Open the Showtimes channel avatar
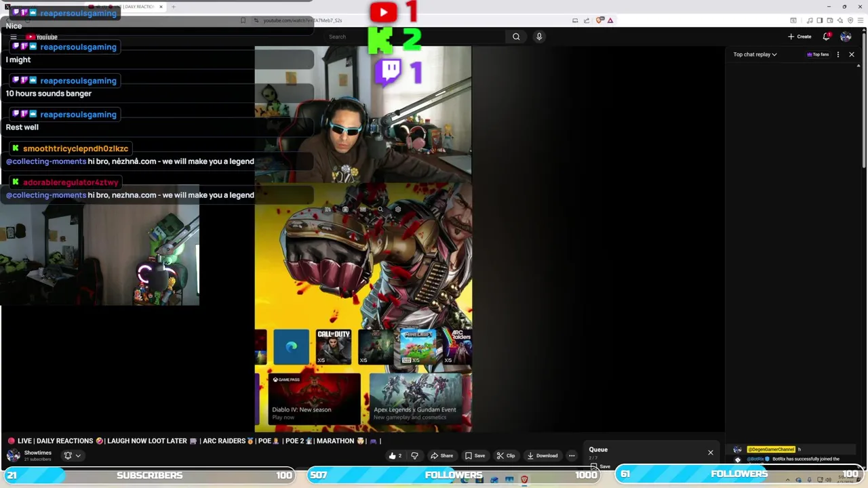This screenshot has height=488, width=868. click(x=13, y=455)
